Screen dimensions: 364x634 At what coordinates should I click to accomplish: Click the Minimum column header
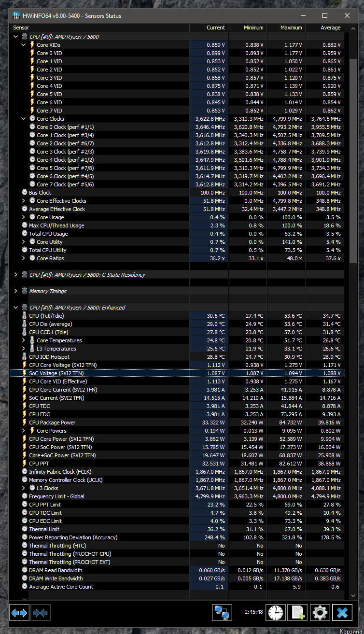[247, 28]
